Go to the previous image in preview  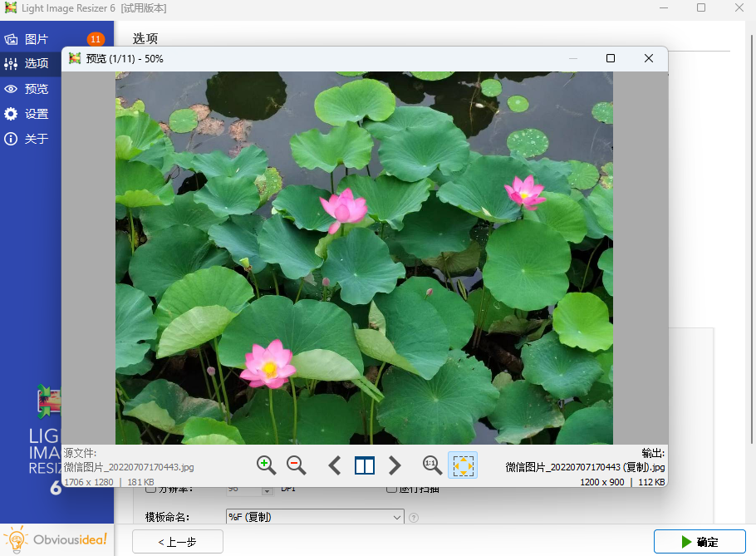point(335,465)
